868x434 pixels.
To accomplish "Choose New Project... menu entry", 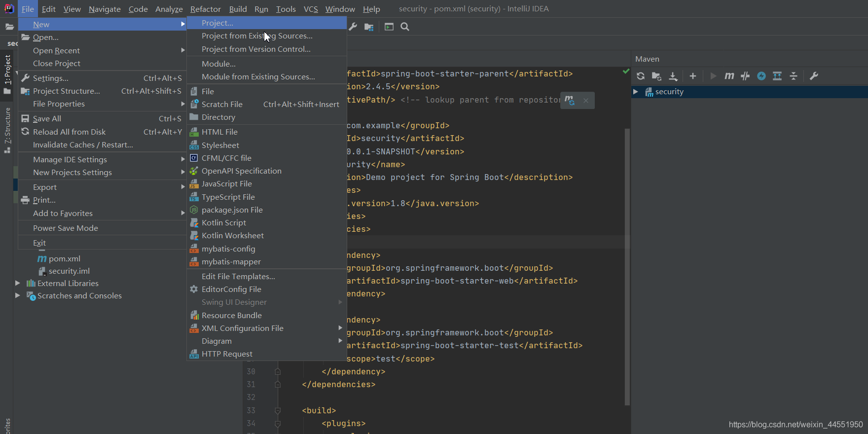I will [x=266, y=23].
